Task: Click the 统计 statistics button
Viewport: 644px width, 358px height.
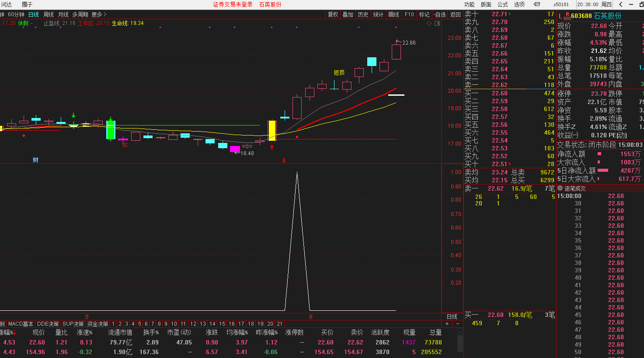Action: point(378,14)
